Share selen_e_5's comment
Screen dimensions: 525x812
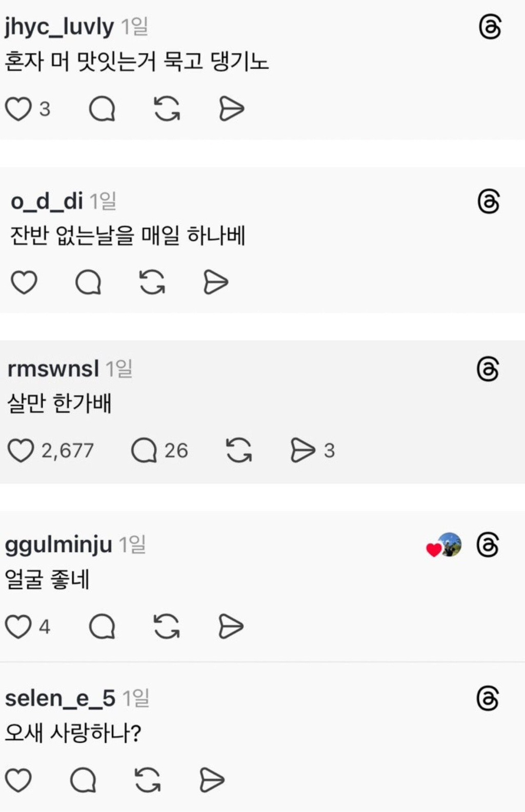tap(210, 780)
